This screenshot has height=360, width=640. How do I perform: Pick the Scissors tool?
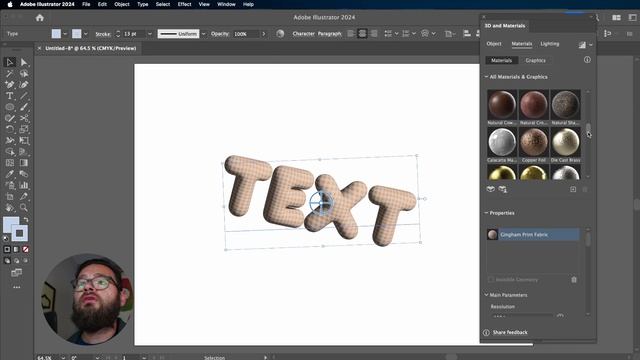click(24, 118)
